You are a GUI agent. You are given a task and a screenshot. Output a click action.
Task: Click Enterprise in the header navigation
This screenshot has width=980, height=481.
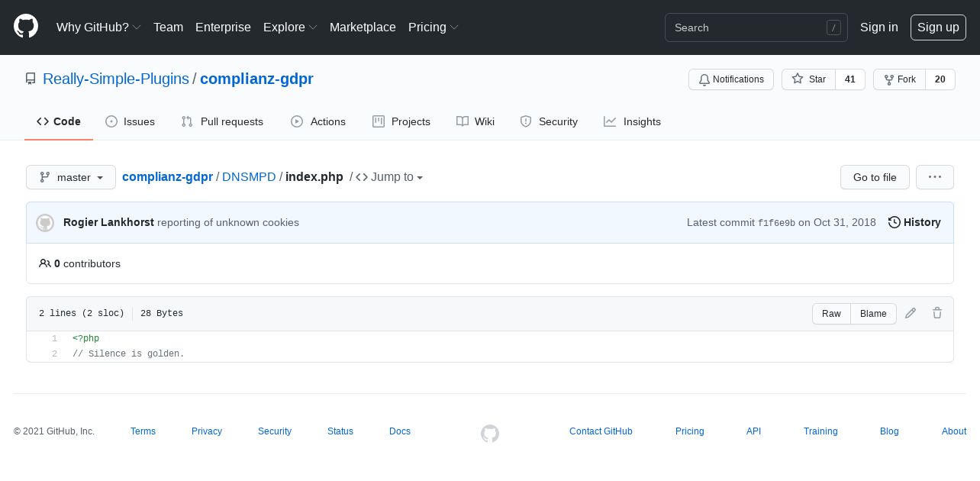(223, 27)
